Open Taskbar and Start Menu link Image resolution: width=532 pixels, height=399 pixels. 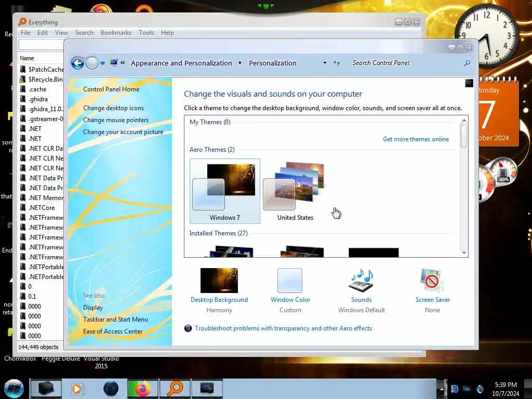[115, 320]
